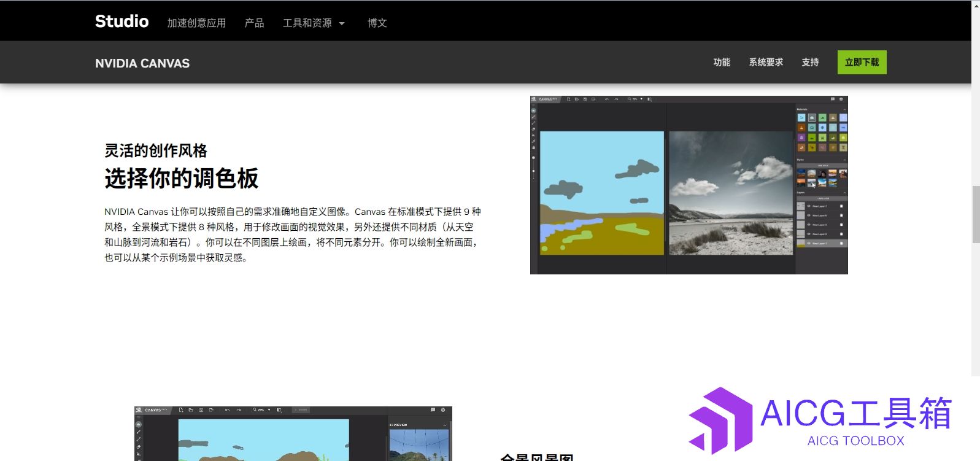Hide New Layer 5 with its eye icon
980x461 pixels.
809,225
